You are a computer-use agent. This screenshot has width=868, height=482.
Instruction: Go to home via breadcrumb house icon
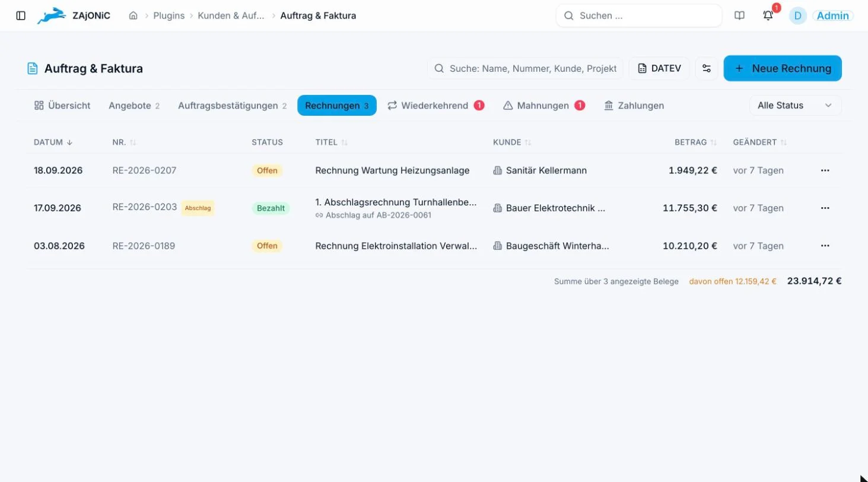[133, 16]
